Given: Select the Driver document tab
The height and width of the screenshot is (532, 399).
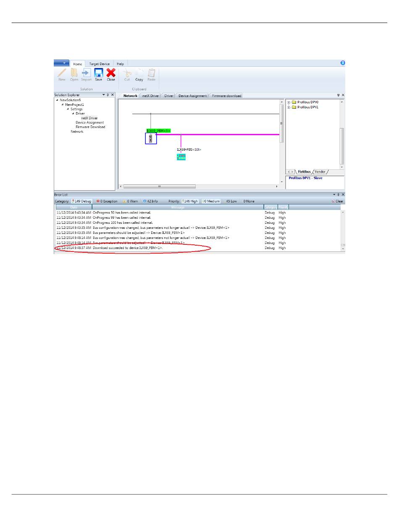Looking at the screenshot, I should click(169, 96).
